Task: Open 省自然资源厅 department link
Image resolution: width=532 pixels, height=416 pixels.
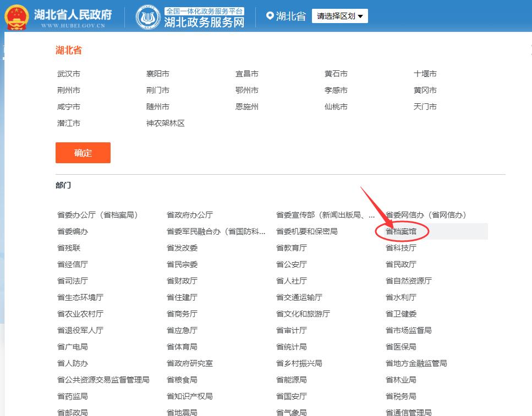Action: tap(409, 281)
